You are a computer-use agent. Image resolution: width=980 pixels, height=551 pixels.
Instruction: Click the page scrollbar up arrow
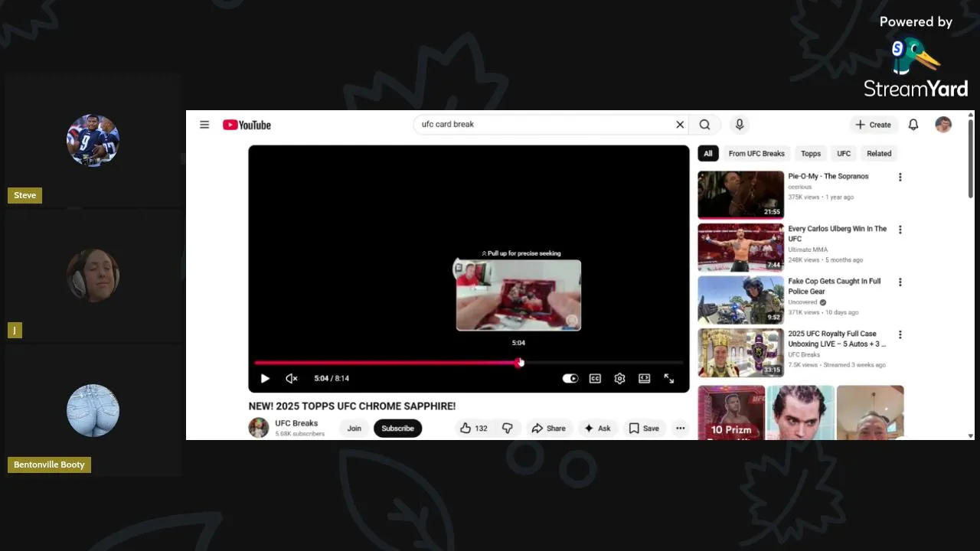(x=971, y=115)
